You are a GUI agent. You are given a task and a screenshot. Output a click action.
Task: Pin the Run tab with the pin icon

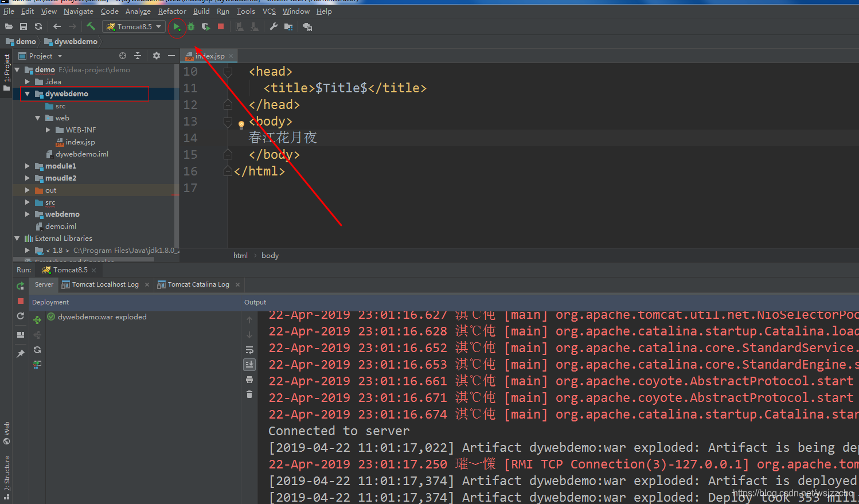21,354
